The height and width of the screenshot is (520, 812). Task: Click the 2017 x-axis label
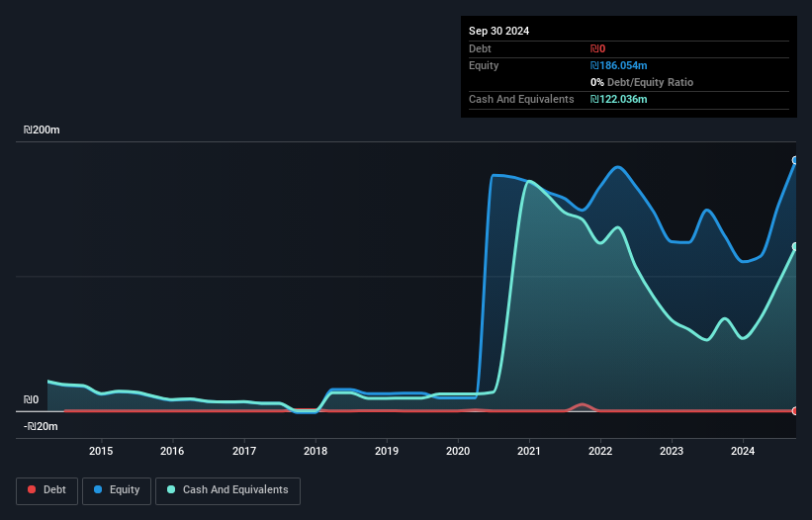(x=244, y=451)
